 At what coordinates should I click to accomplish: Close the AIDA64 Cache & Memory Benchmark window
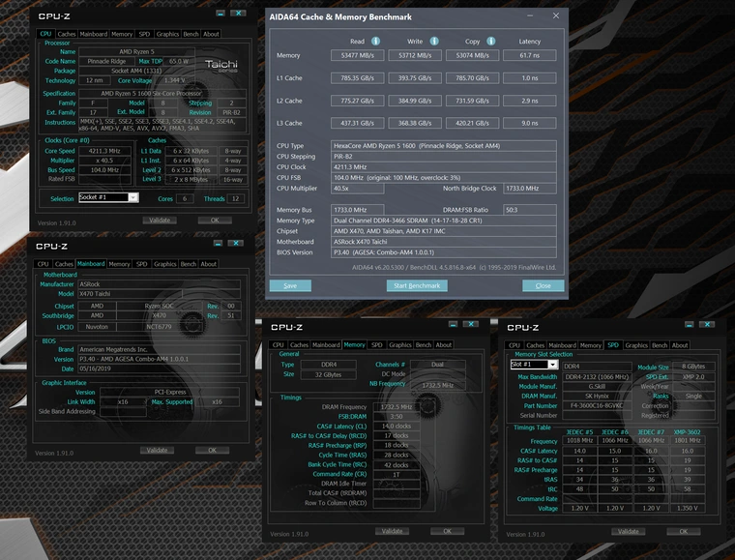(x=556, y=15)
